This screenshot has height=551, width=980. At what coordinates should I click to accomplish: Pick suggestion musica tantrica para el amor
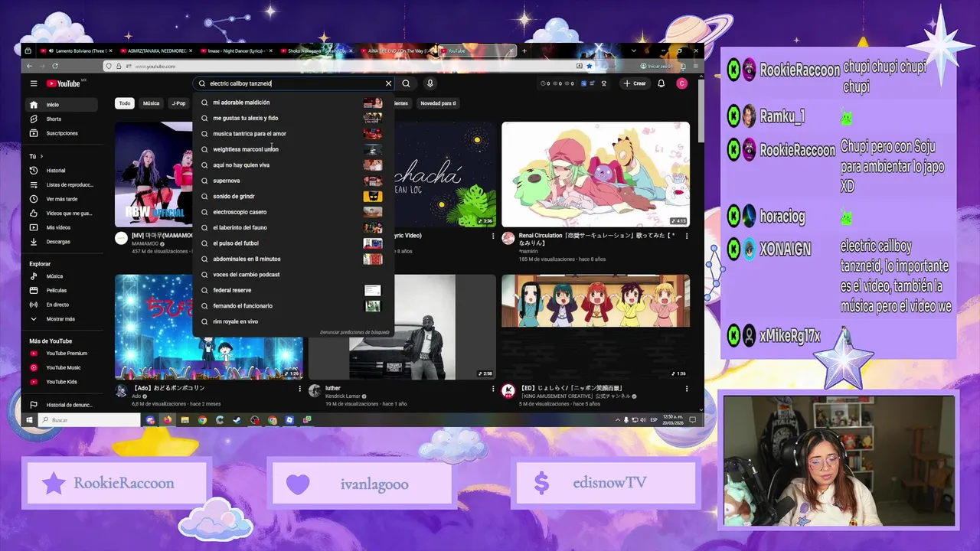tap(293, 134)
